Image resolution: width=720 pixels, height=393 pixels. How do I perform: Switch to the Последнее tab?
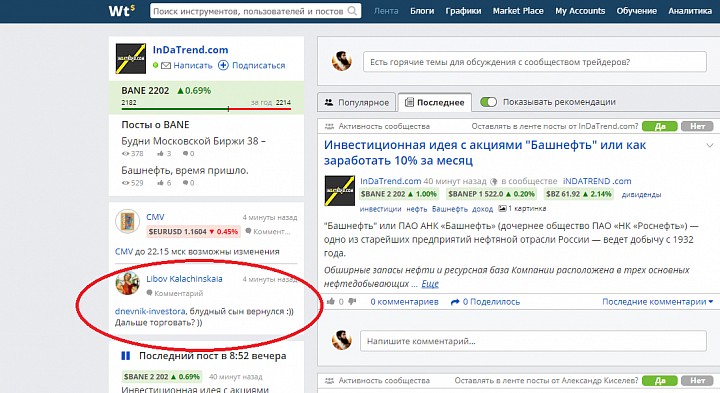434,102
